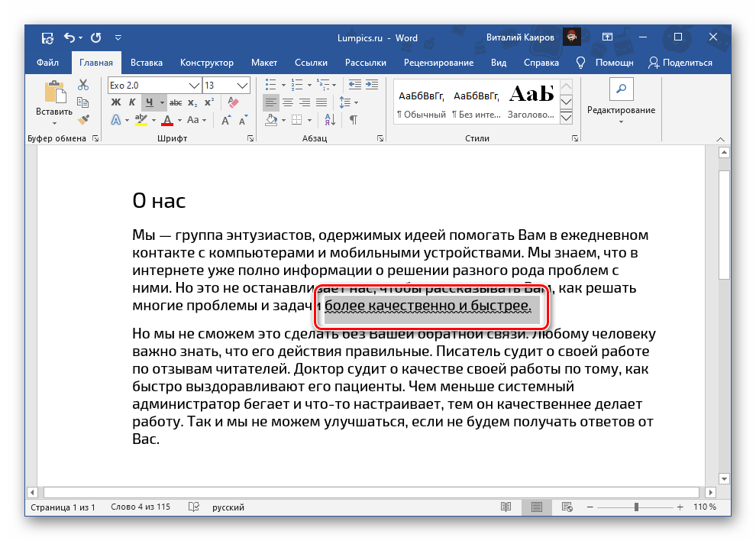Open line spacing options
The width and height of the screenshot is (756, 541).
pos(348,102)
